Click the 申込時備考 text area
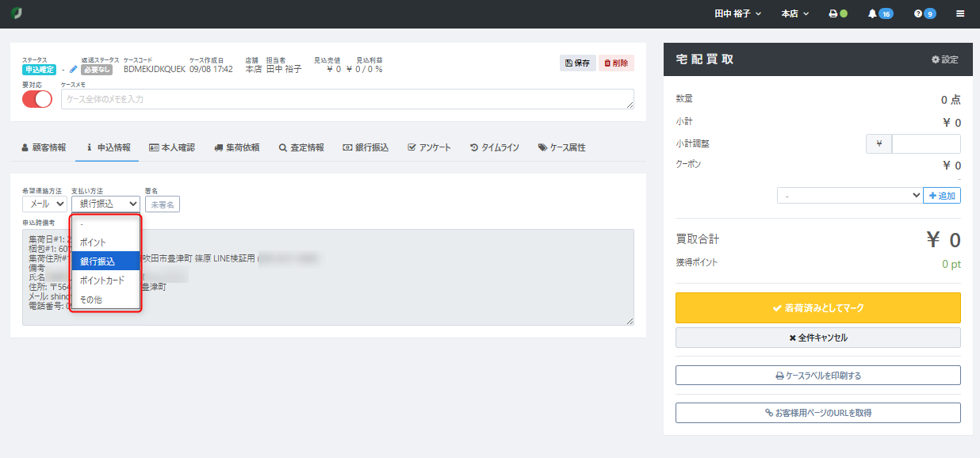980x458 pixels. click(328, 277)
